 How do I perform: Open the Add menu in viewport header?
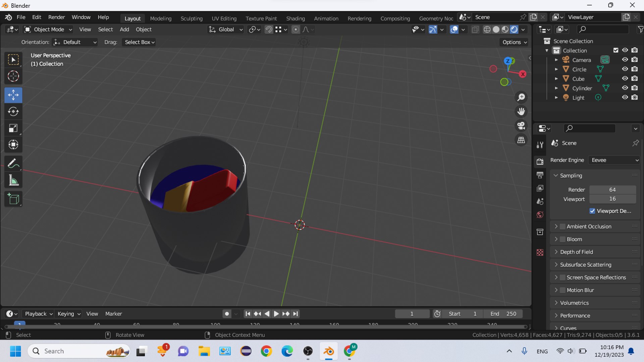coord(124,30)
